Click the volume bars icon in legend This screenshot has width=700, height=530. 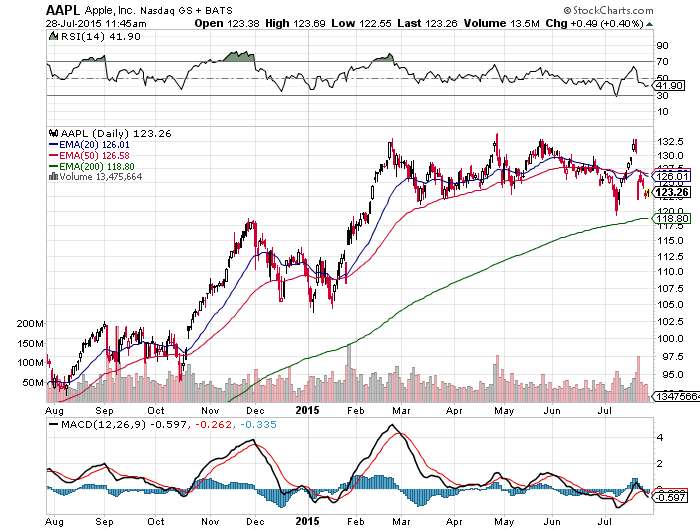[x=54, y=176]
